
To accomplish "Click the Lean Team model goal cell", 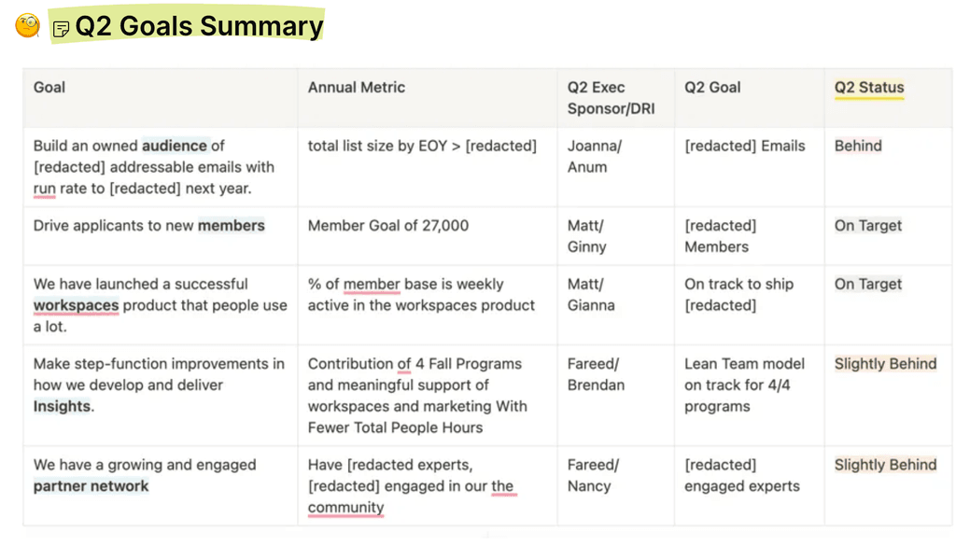I will pyautogui.click(x=744, y=385).
